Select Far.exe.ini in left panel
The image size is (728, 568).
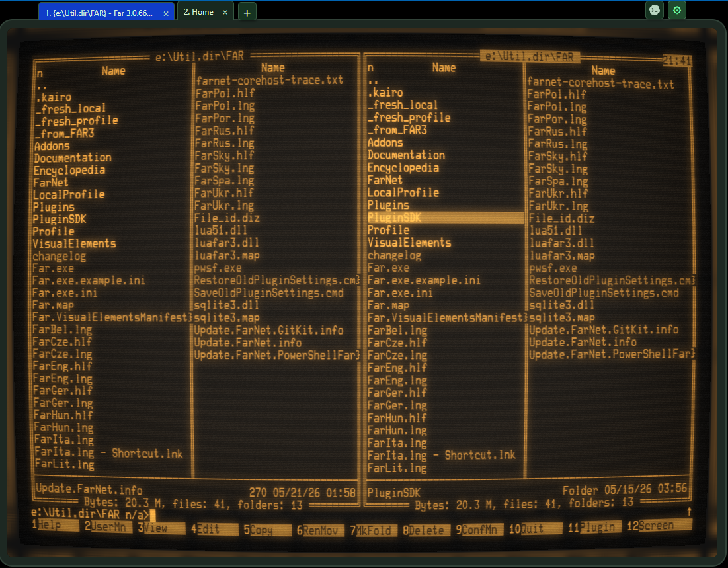click(65, 292)
